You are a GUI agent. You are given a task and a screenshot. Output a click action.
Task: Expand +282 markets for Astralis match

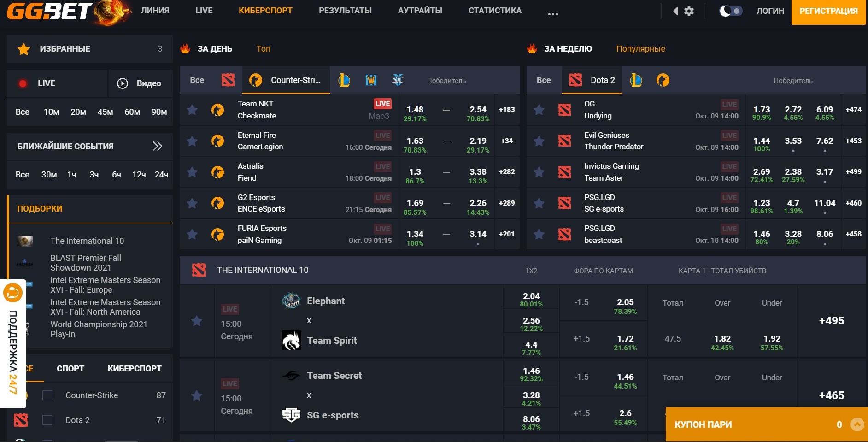pos(507,172)
